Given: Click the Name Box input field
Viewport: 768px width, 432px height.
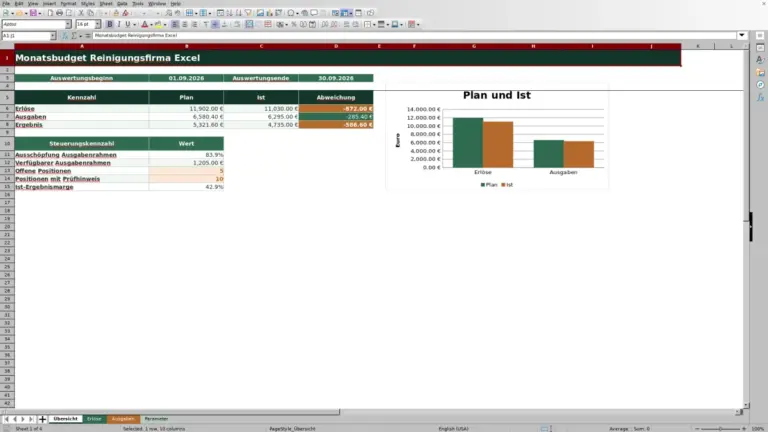Looking at the screenshot, I should 25,36.
